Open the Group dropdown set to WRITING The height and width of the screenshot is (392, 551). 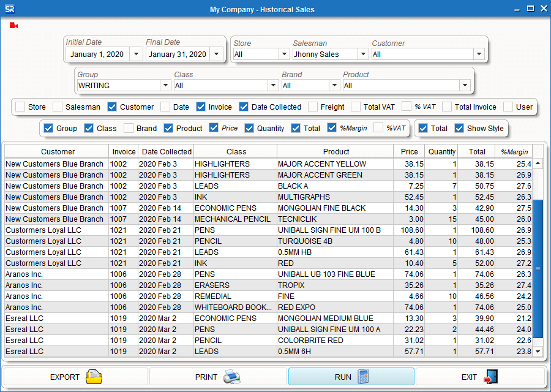coord(165,85)
